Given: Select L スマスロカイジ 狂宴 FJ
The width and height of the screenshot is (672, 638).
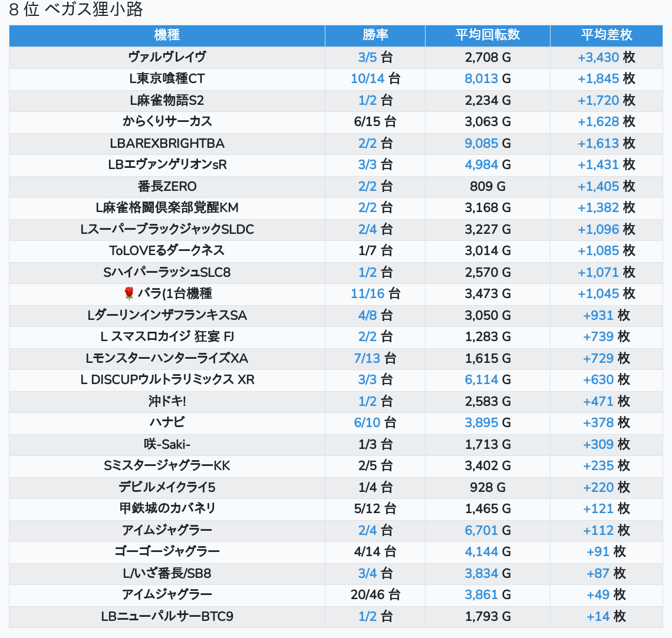Looking at the screenshot, I should 167,337.
